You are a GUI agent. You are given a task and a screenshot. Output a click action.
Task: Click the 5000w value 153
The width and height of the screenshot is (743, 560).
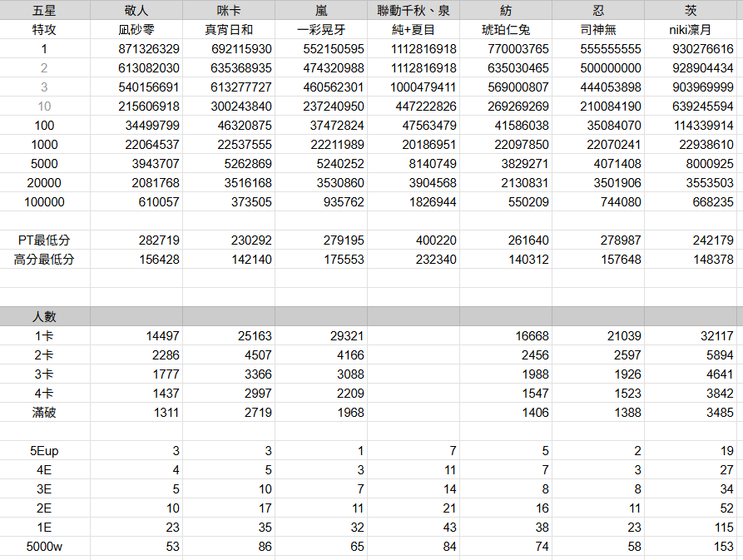[724, 547]
